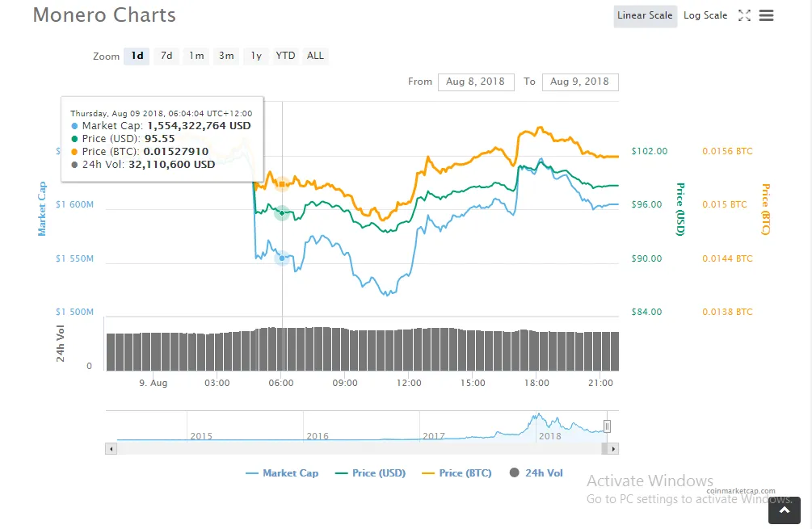Image resolution: width=812 pixels, height=529 pixels.
Task: Click navigator scrollbar right arrow
Action: coord(613,449)
